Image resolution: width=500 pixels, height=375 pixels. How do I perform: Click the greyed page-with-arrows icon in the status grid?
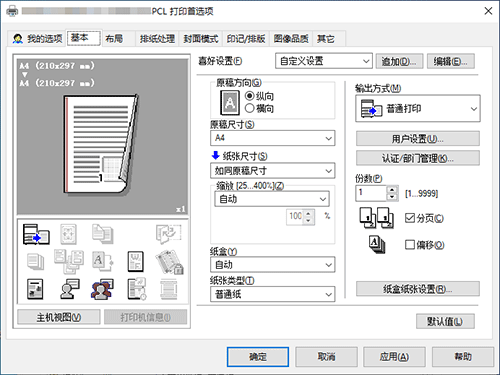tap(68, 234)
